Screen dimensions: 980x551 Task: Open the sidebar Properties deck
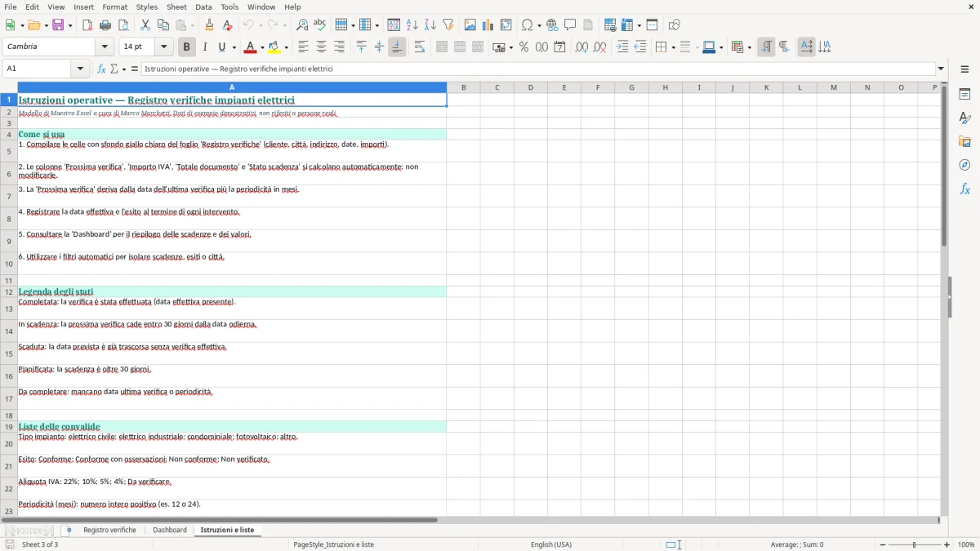pos(964,95)
